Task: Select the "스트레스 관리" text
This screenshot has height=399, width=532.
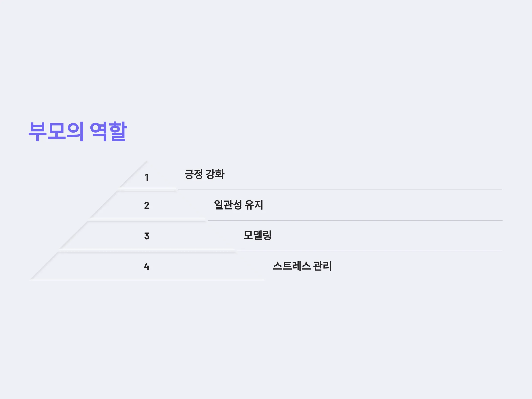Action: pyautogui.click(x=302, y=266)
